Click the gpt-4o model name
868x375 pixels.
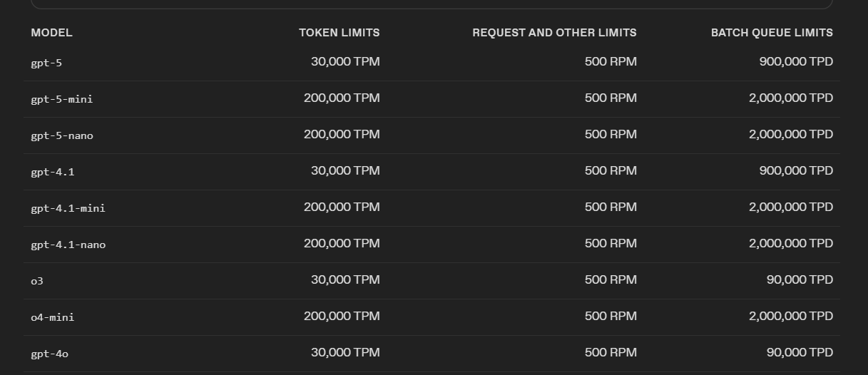(49, 354)
